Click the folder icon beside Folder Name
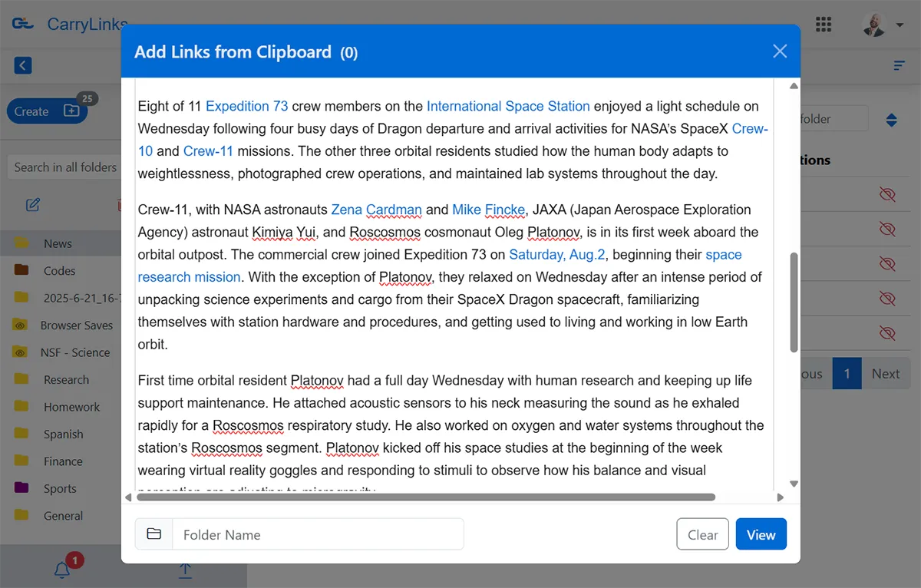The height and width of the screenshot is (588, 921). tap(154, 534)
